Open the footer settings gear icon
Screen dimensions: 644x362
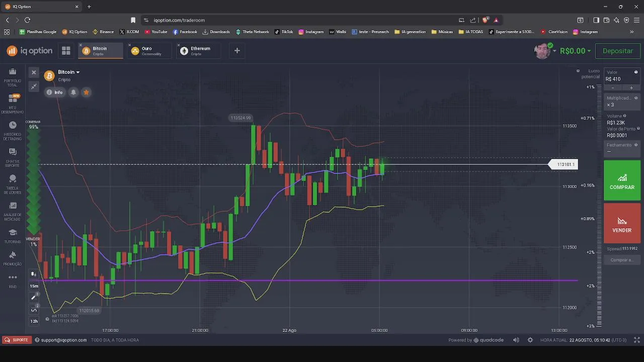point(530,340)
